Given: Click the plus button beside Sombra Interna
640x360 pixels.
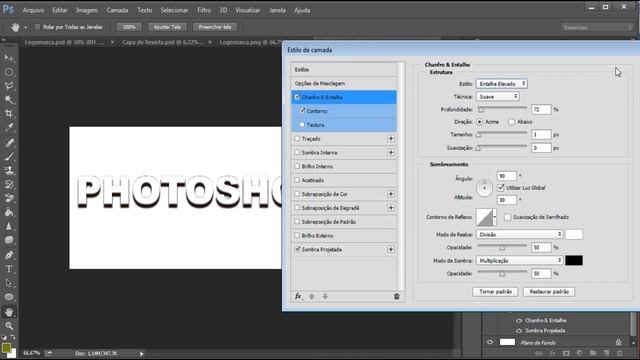Looking at the screenshot, I should click(x=391, y=152).
